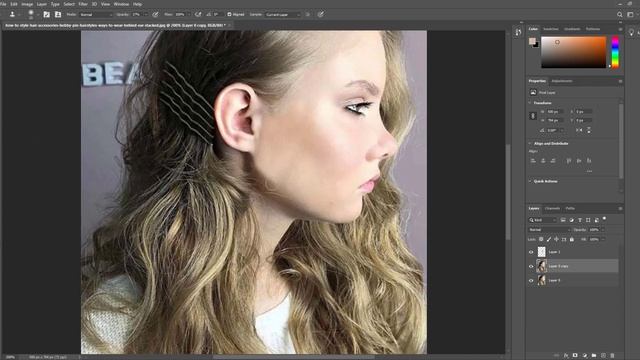Click the flip vertical icon
This screenshot has height=360, width=640.
[x=589, y=130]
